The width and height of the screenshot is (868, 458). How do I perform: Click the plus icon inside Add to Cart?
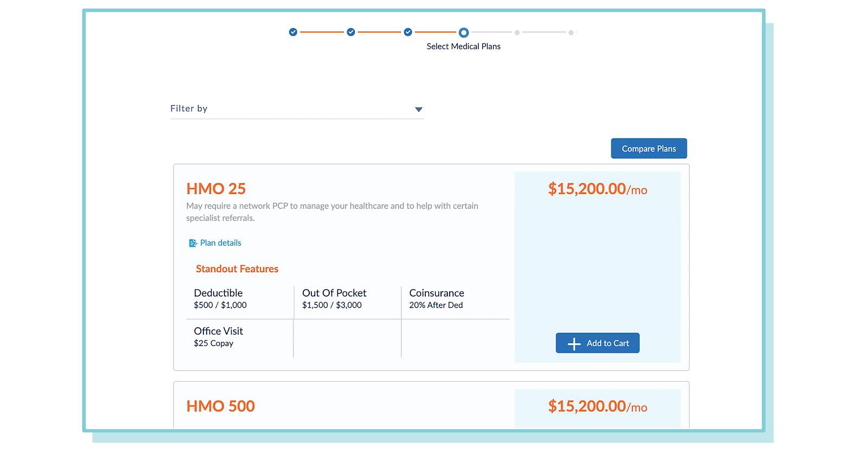pyautogui.click(x=573, y=343)
